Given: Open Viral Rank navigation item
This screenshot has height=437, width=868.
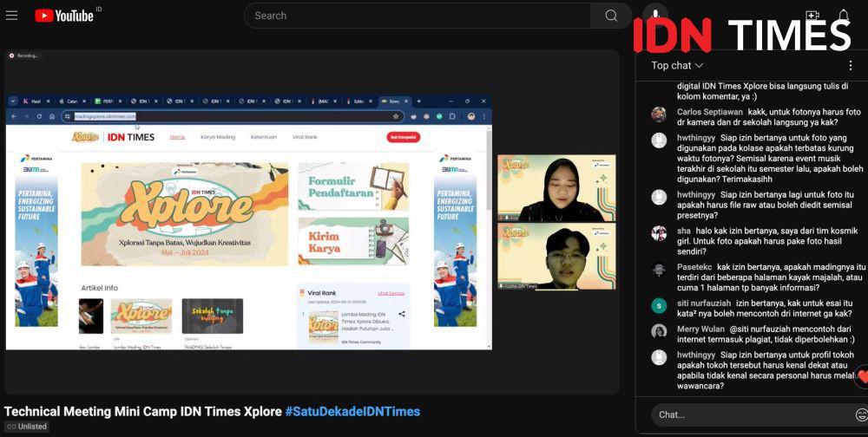Looking at the screenshot, I should click(305, 137).
